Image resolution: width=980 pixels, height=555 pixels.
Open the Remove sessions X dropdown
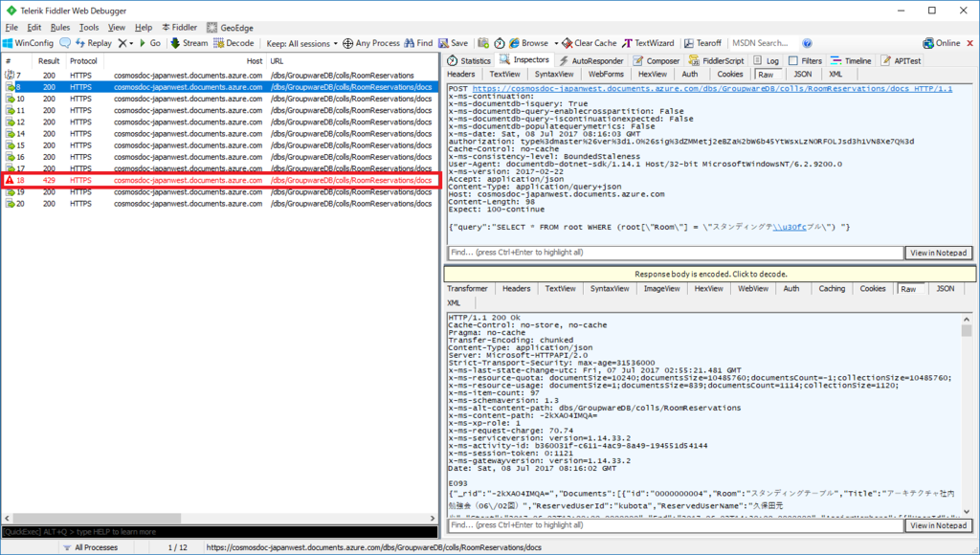(125, 43)
